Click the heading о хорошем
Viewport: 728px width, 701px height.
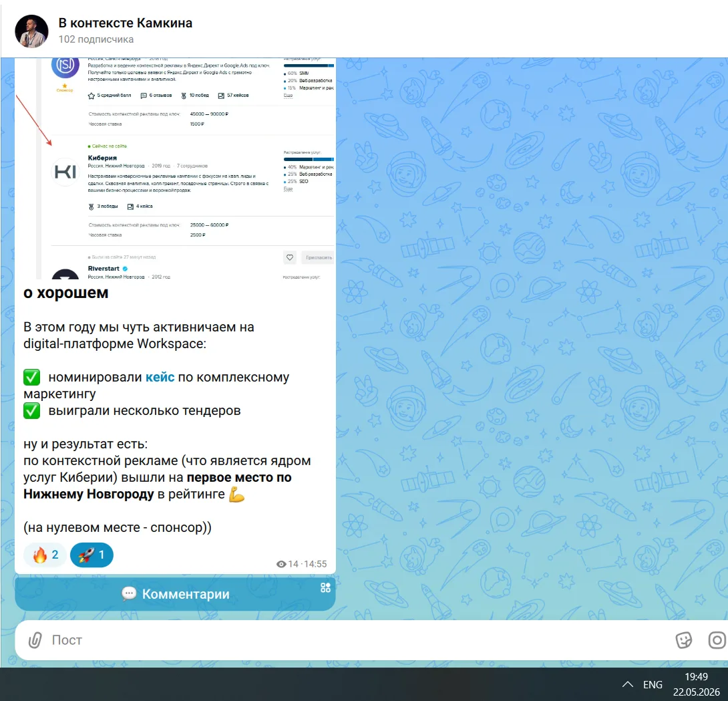(66, 293)
